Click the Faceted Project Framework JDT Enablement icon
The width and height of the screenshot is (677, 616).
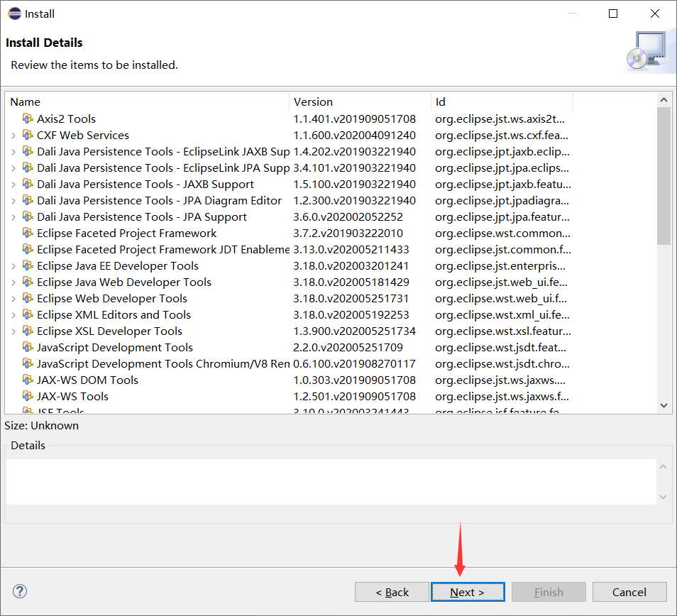point(28,249)
